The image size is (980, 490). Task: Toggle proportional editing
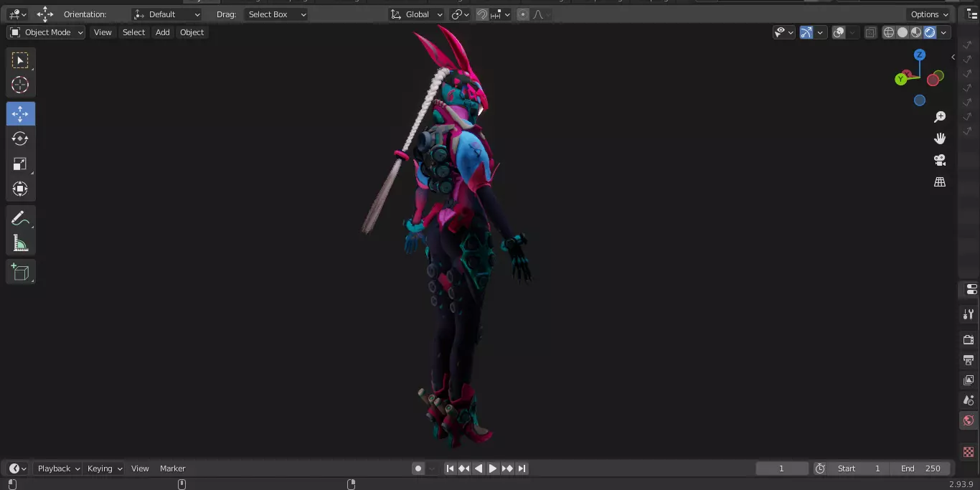click(x=522, y=14)
